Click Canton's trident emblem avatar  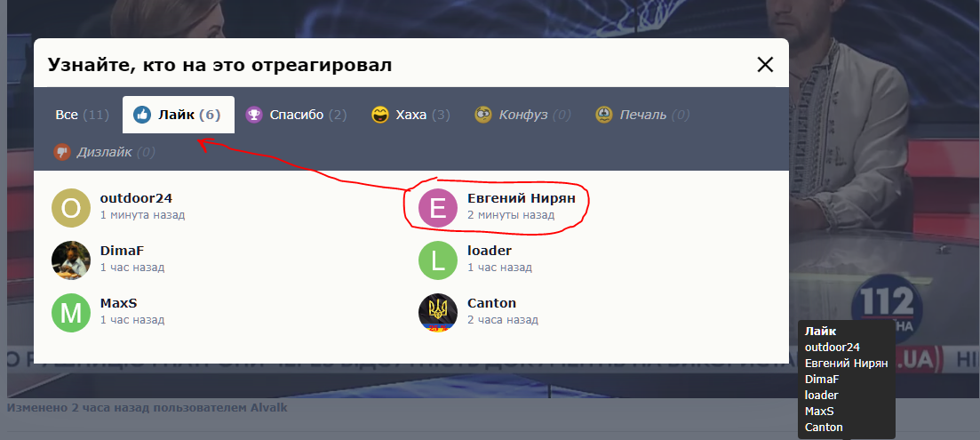click(x=438, y=313)
